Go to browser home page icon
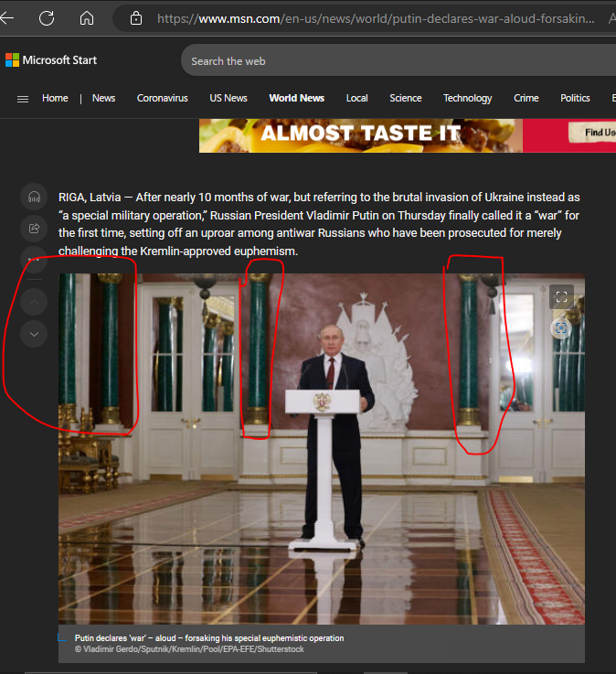The height and width of the screenshot is (674, 616). tap(87, 18)
